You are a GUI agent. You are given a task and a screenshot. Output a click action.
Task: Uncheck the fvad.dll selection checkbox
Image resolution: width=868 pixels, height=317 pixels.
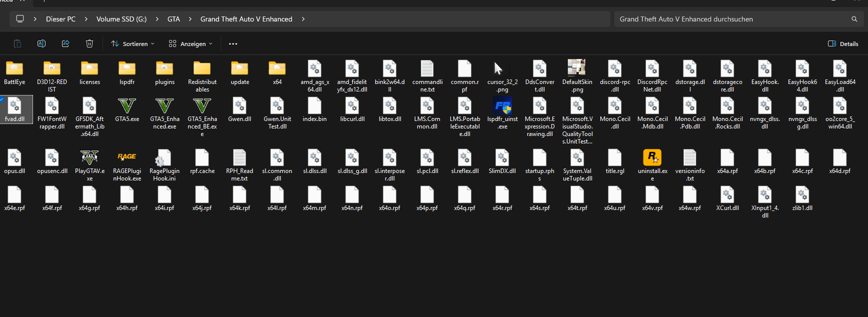pos(3,99)
